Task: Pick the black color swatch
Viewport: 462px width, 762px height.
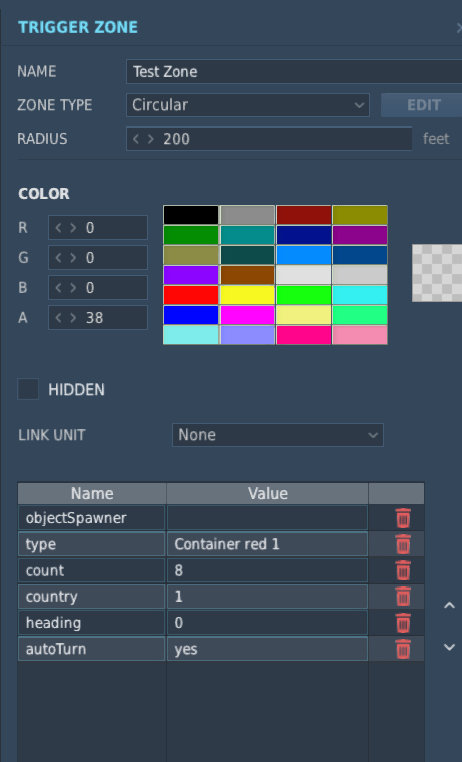Action: [x=191, y=215]
